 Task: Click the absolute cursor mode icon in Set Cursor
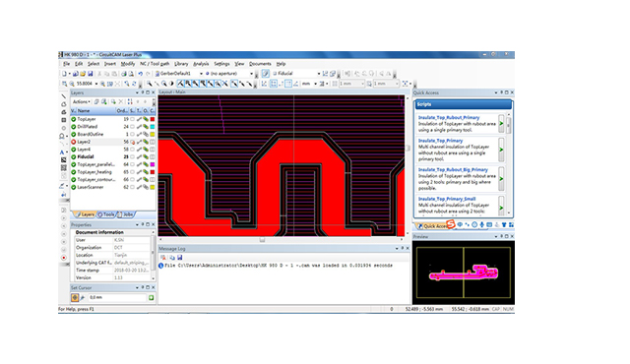click(75, 298)
